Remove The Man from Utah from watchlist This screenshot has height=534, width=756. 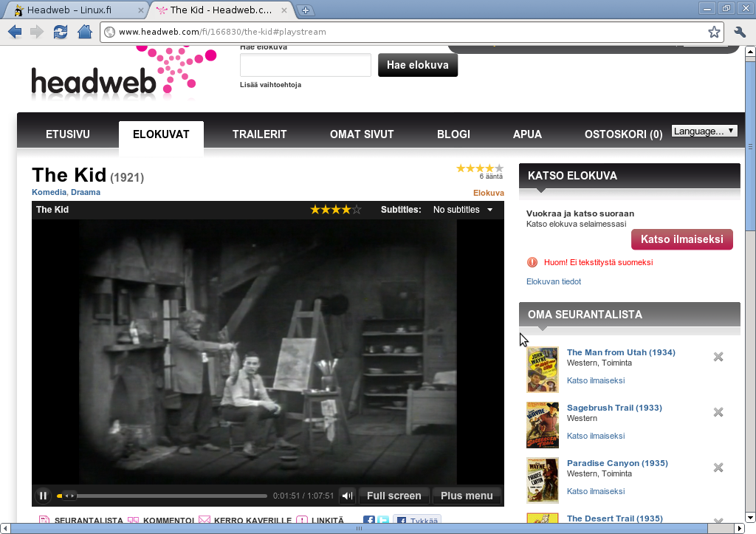[718, 357]
